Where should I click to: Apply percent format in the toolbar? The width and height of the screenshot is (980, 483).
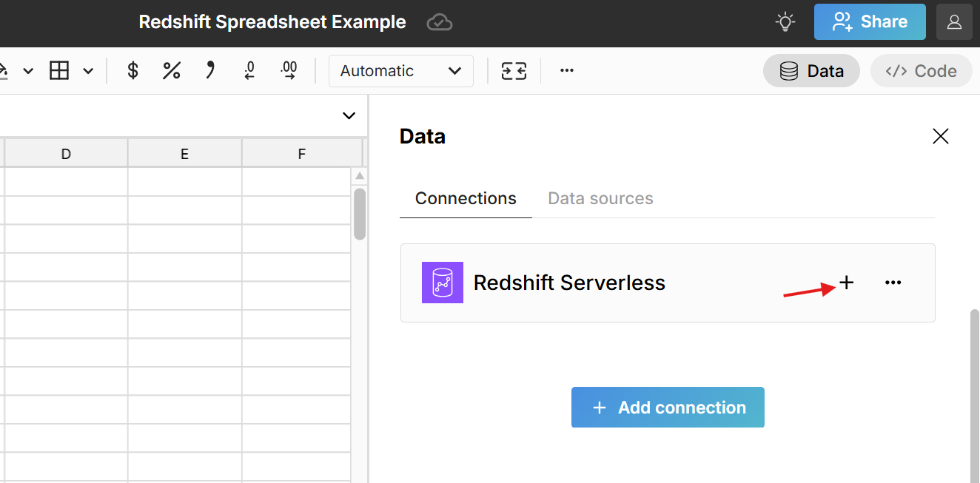(171, 70)
